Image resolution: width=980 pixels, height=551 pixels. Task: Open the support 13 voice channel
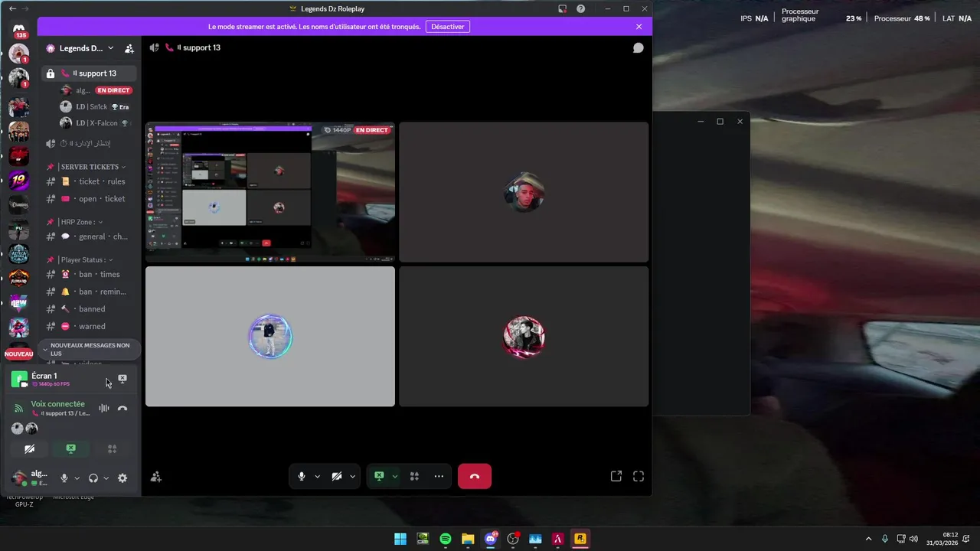[x=91, y=73]
